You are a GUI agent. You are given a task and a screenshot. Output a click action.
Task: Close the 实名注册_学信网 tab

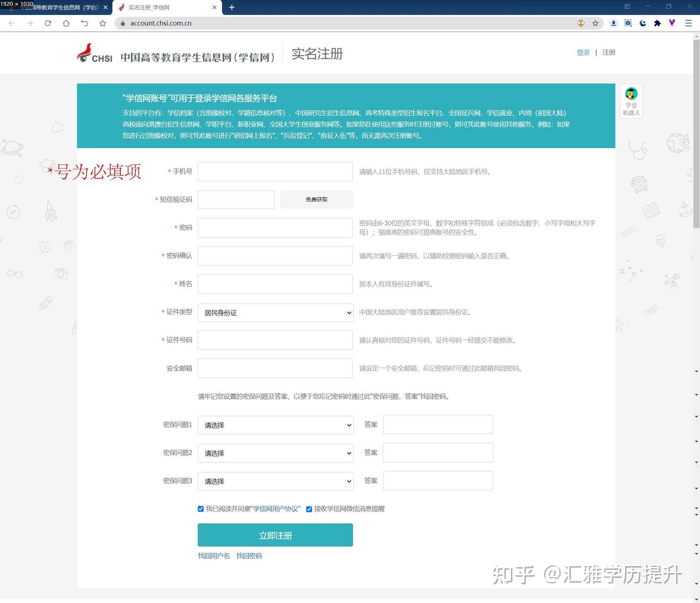click(x=214, y=7)
